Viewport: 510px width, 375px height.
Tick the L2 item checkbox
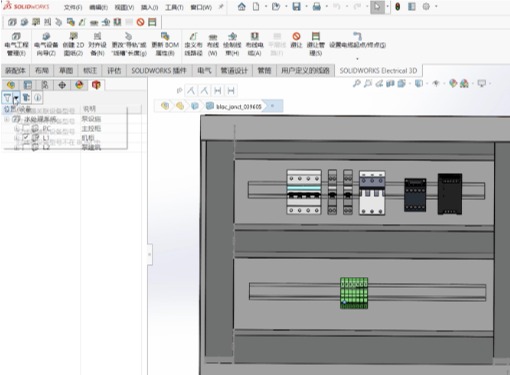pyautogui.click(x=26, y=147)
